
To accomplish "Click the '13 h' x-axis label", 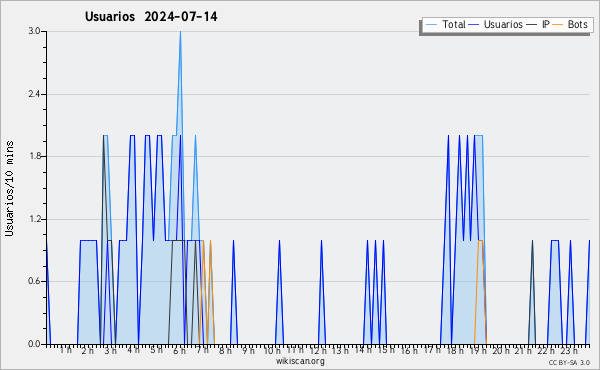I will tap(341, 351).
